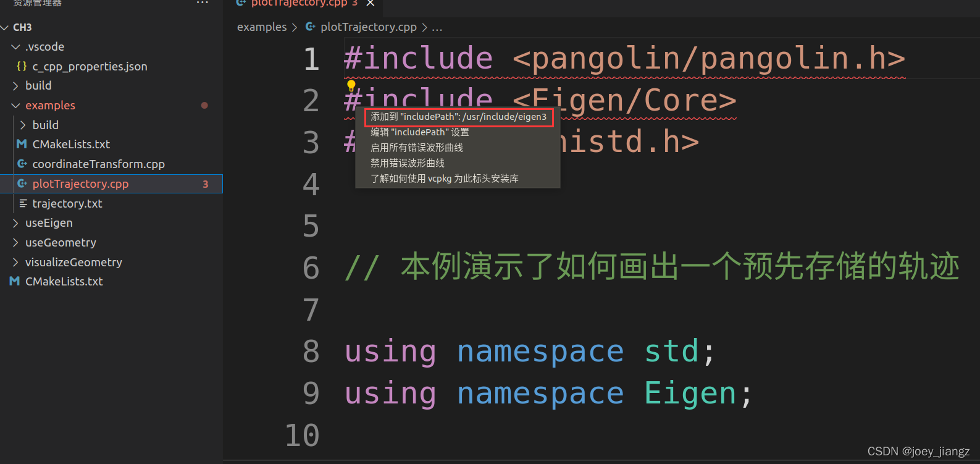Click the JSON braces icon of c_cpp_properties.json
Viewport: 980px width, 464px height.
22,66
